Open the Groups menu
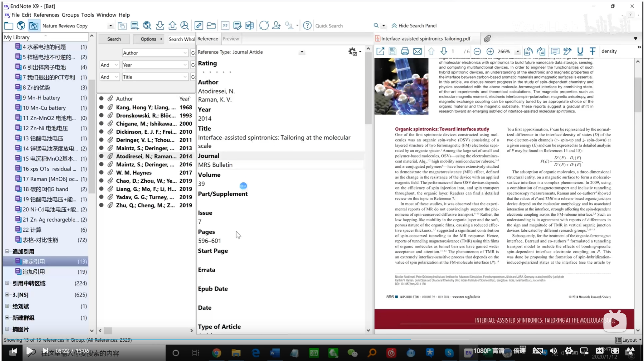 pos(70,15)
